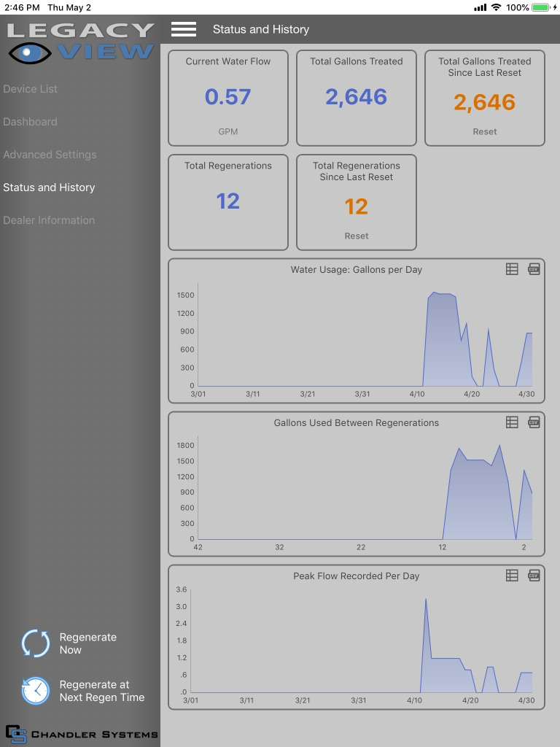Reset Total Gallons Treated Since Last Reset
This screenshot has width=560, height=747.
485,131
